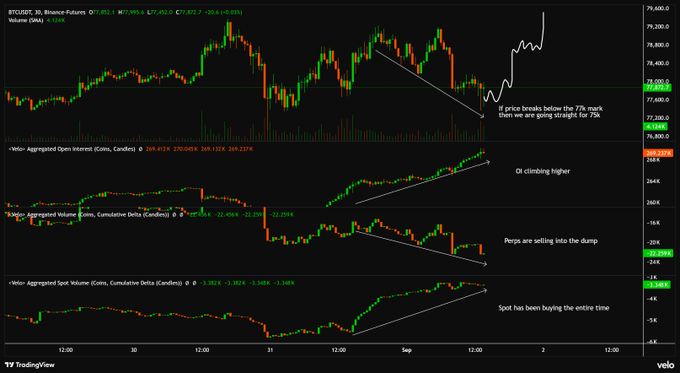
Task: Click the 79,600.0 price axis label
Action: point(658,8)
